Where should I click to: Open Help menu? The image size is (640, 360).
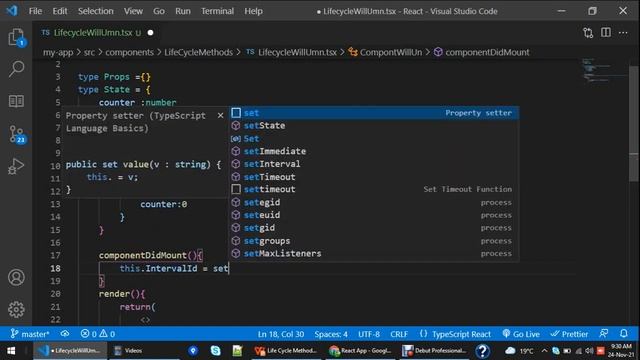(253, 11)
